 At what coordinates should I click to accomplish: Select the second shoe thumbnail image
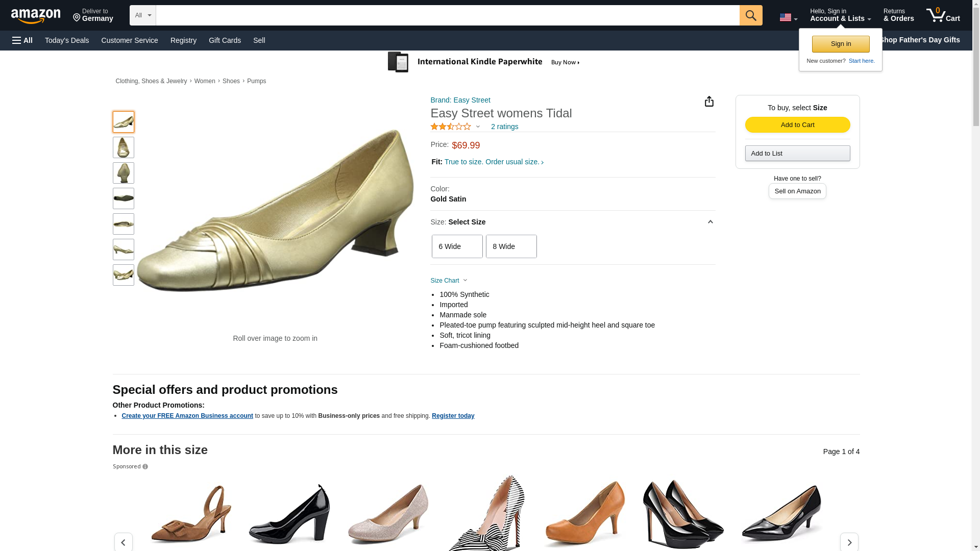(123, 147)
